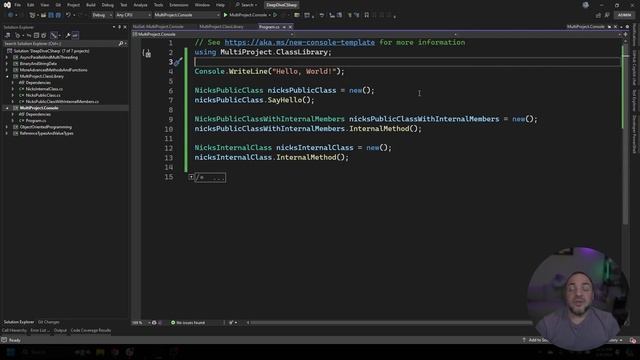
Task: Switch to NuGet: MultiProject.Console tab
Action: click(158, 27)
